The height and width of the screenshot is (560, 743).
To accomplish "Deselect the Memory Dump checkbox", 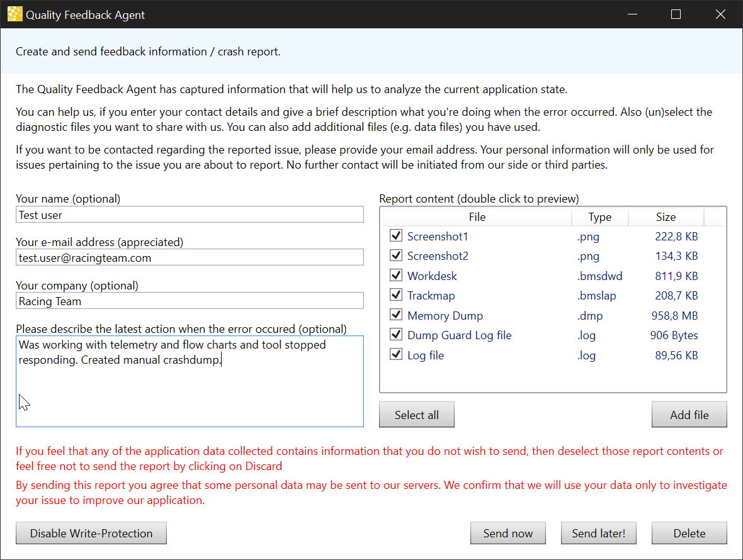I will click(396, 315).
